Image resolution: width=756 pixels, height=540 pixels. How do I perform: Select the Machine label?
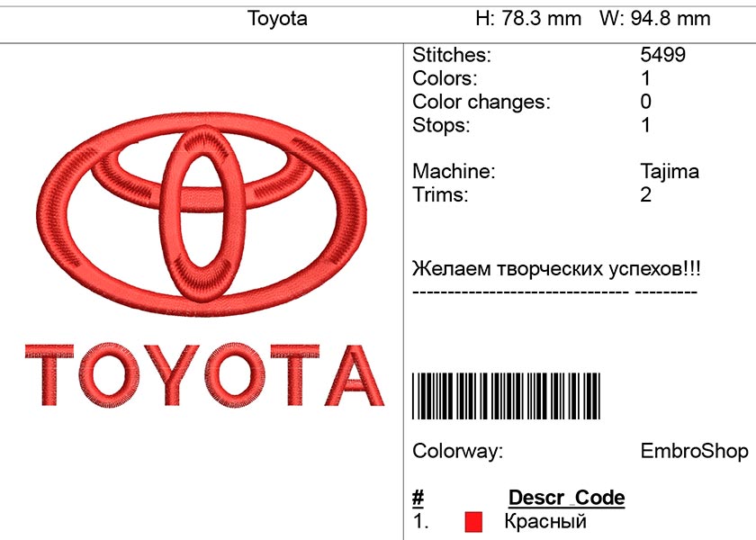coord(454,171)
